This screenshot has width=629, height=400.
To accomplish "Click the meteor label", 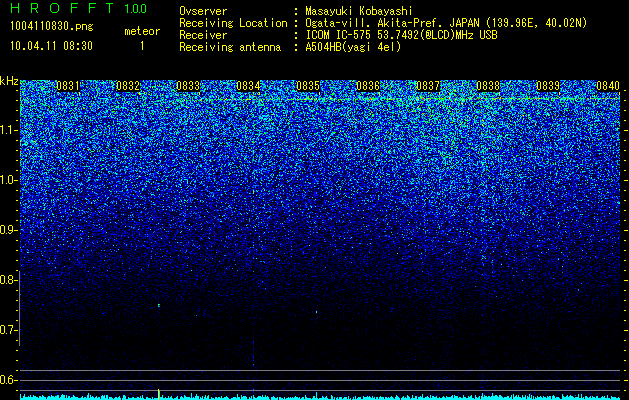I will pos(142,31).
